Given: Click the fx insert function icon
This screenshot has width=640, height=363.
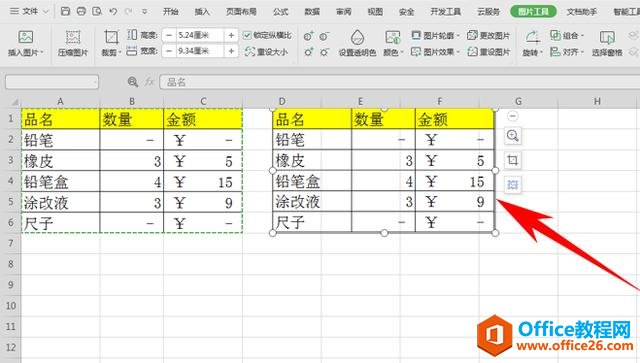Looking at the screenshot, I should tap(149, 82).
